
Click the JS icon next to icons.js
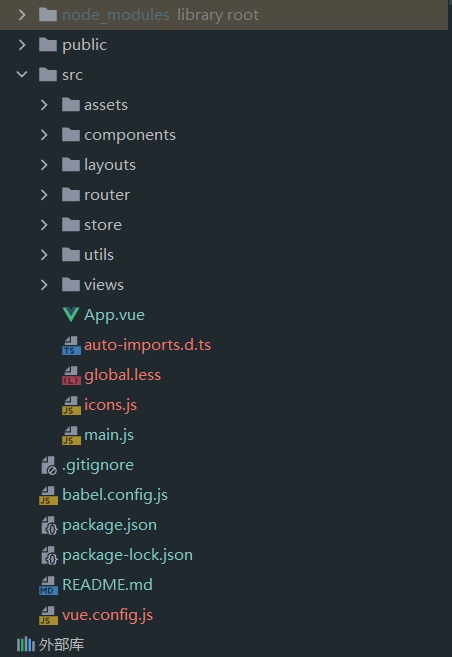[x=71, y=405]
